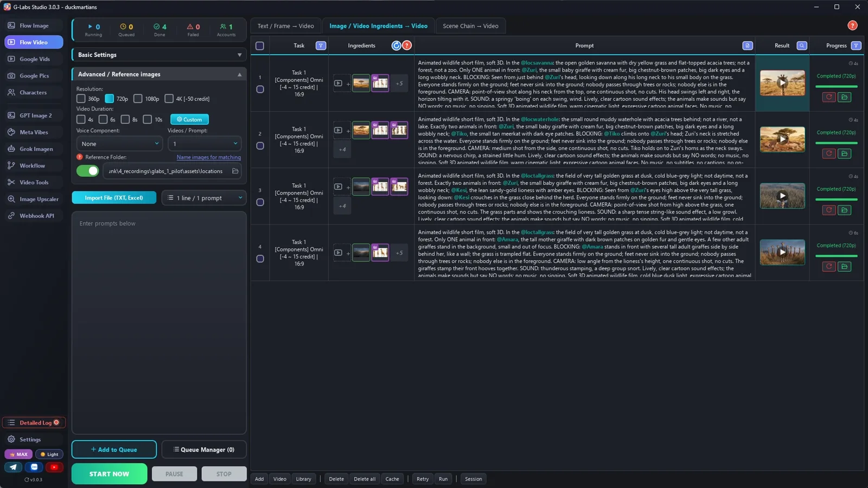Click the Import File (TXT, Excel) button
The height and width of the screenshot is (488, 868).
click(114, 198)
